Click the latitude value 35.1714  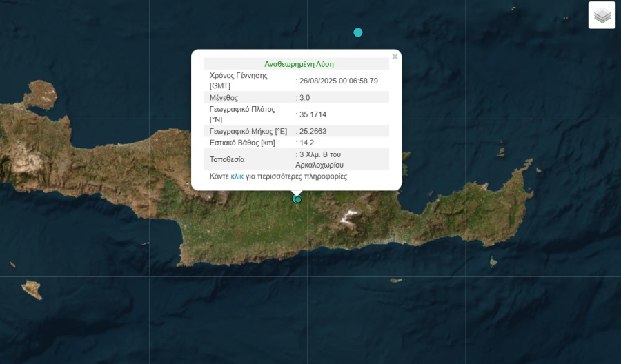[312, 114]
